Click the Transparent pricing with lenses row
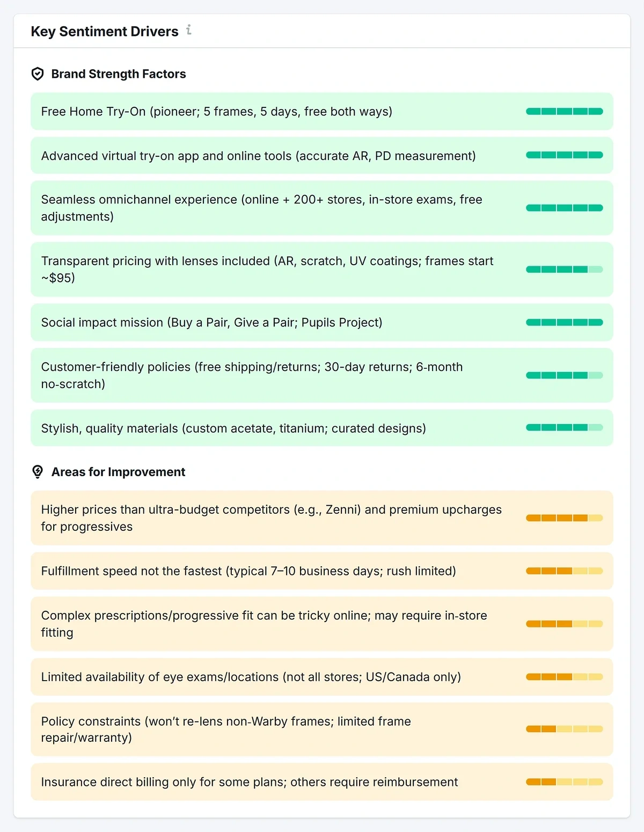The image size is (644, 832). (267, 269)
